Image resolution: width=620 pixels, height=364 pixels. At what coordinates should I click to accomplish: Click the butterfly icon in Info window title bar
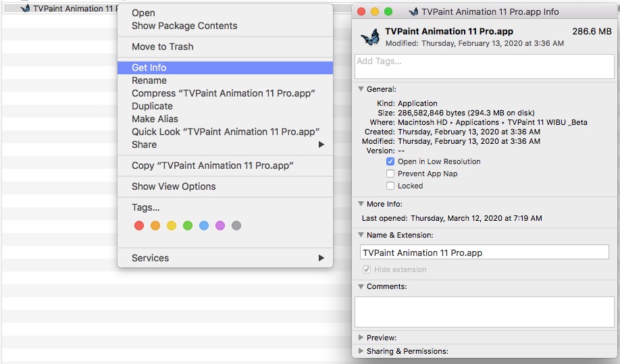pos(413,11)
